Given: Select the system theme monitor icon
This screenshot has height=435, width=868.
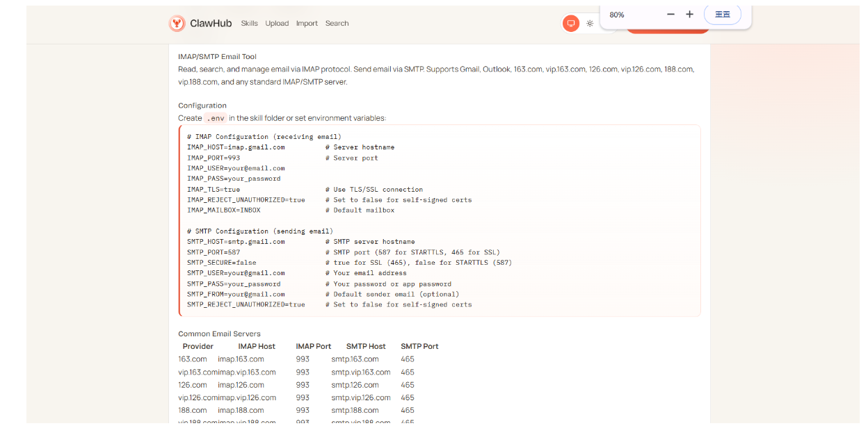Looking at the screenshot, I should coord(571,24).
